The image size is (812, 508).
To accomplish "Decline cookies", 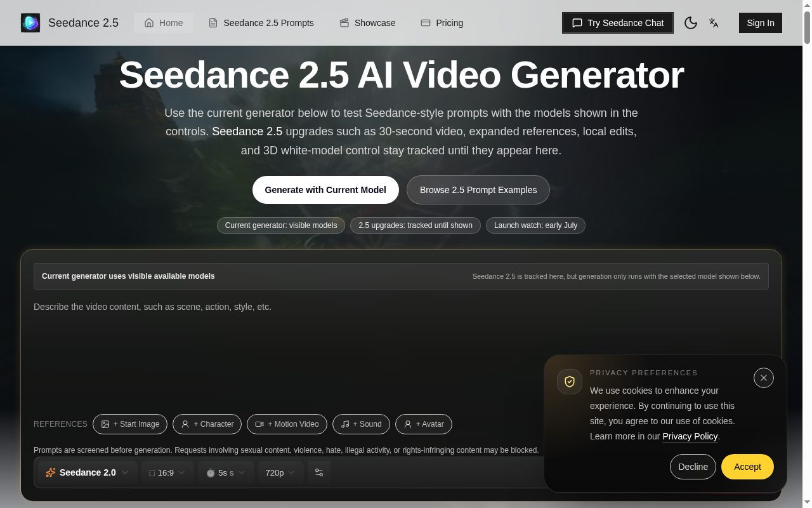I will click(x=693, y=467).
